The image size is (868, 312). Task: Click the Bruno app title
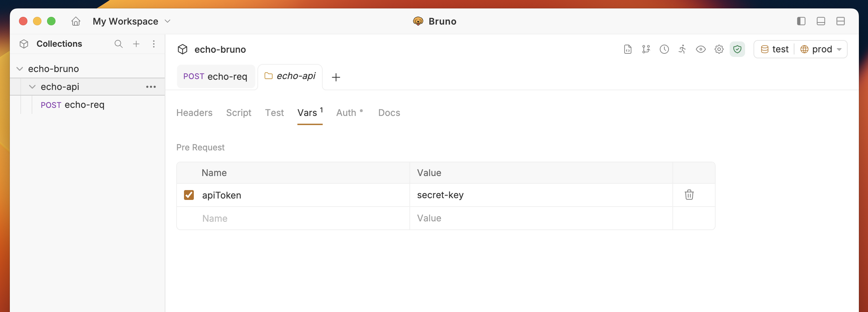tap(442, 21)
